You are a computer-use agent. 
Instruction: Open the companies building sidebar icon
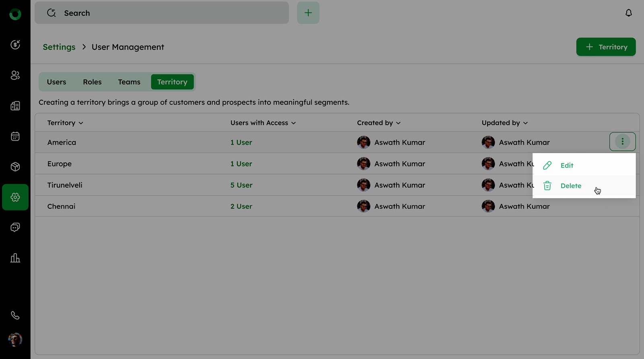[15, 106]
